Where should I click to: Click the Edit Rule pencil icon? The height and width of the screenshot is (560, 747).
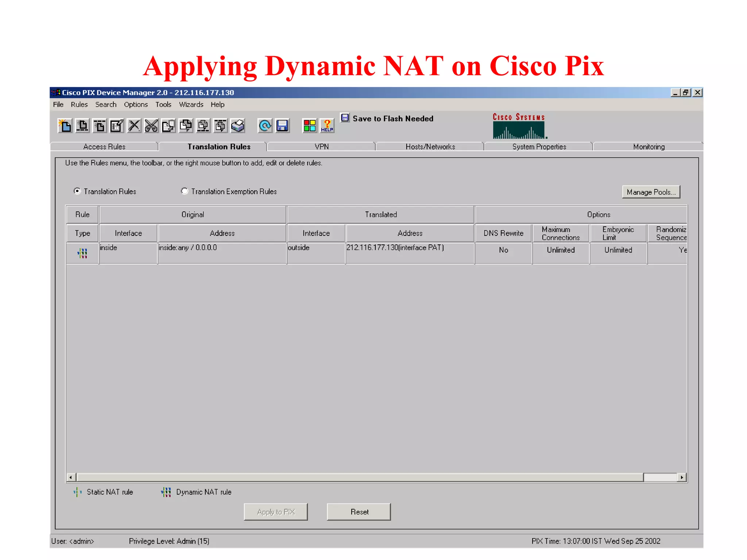tap(117, 126)
